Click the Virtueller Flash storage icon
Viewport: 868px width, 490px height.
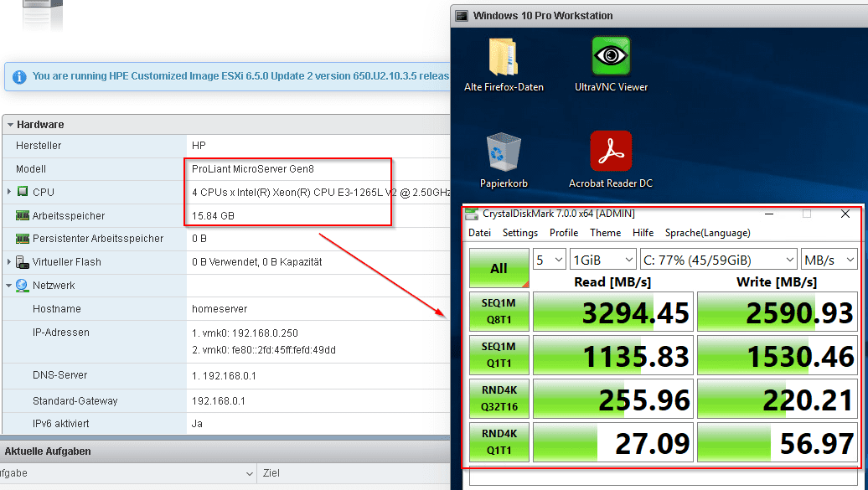23,262
